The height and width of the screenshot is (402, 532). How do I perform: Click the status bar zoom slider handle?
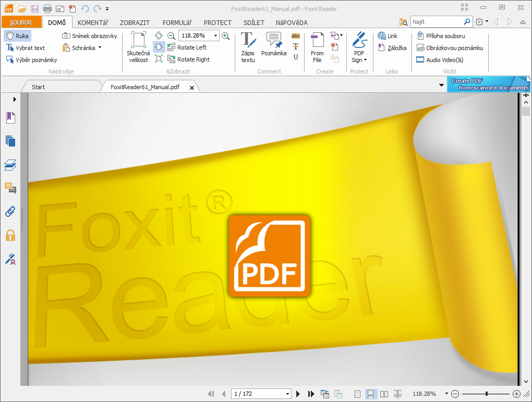tap(486, 394)
